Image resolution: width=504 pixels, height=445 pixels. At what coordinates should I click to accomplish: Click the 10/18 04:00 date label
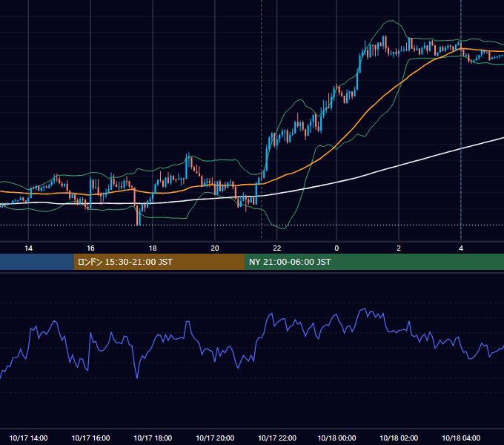pos(461,438)
